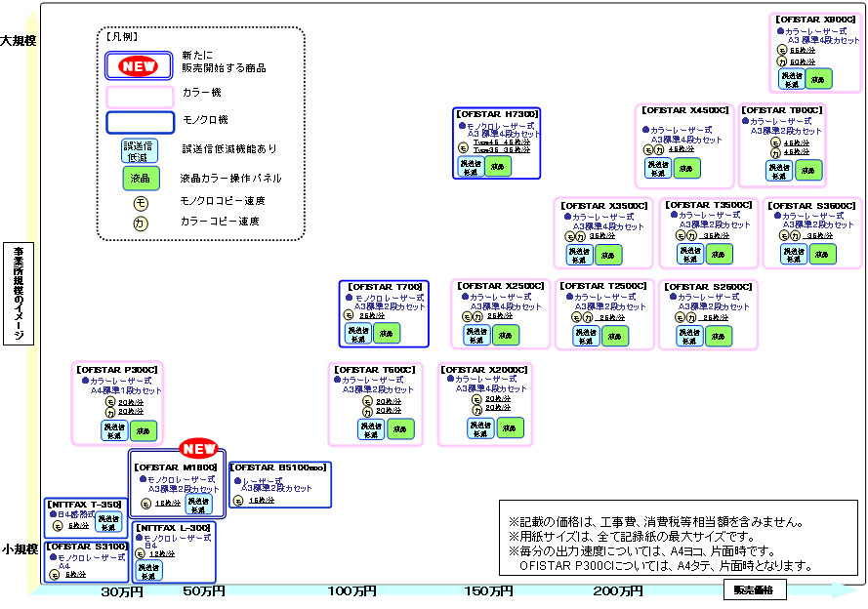868x609 pixels.
Task: Click the 誤送信低減 badge on the OFISTAR X4500C card
Action: click(x=658, y=168)
